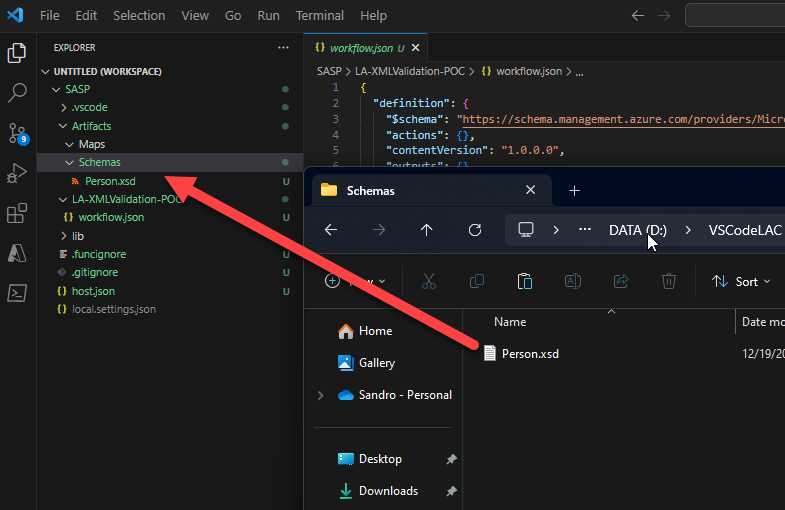The height and width of the screenshot is (510, 785).
Task: Click the Refresh button in File Explorer
Action: (x=475, y=230)
